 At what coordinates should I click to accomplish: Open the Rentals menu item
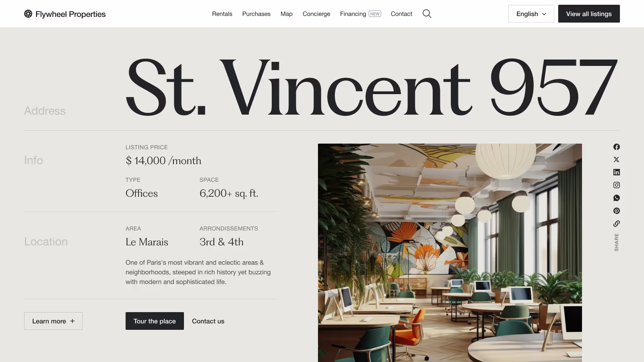coord(222,14)
